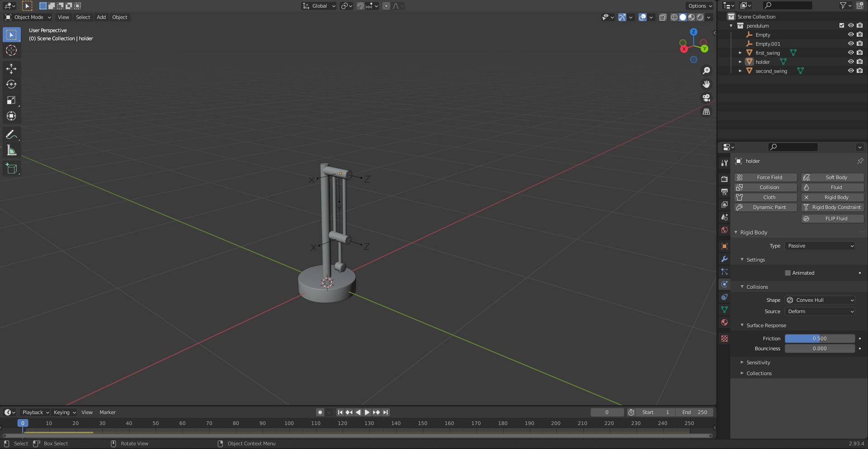Disable pendulum collection render camera icon

tap(860, 26)
